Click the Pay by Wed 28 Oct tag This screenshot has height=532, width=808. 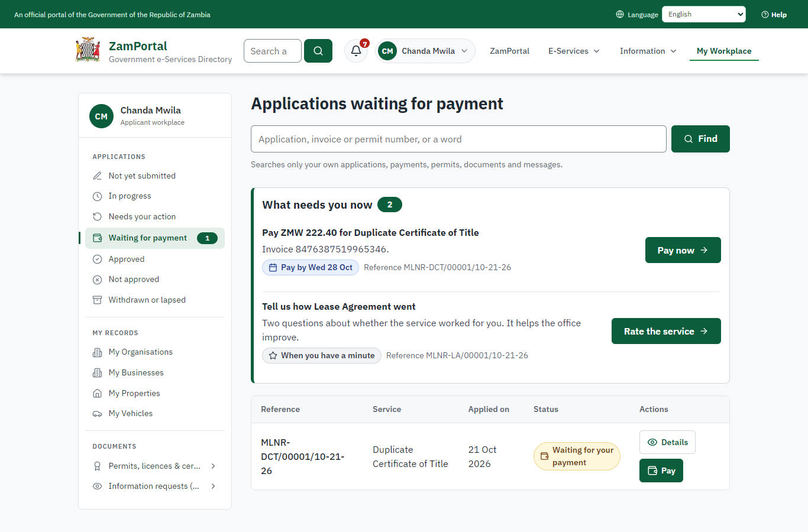point(311,268)
